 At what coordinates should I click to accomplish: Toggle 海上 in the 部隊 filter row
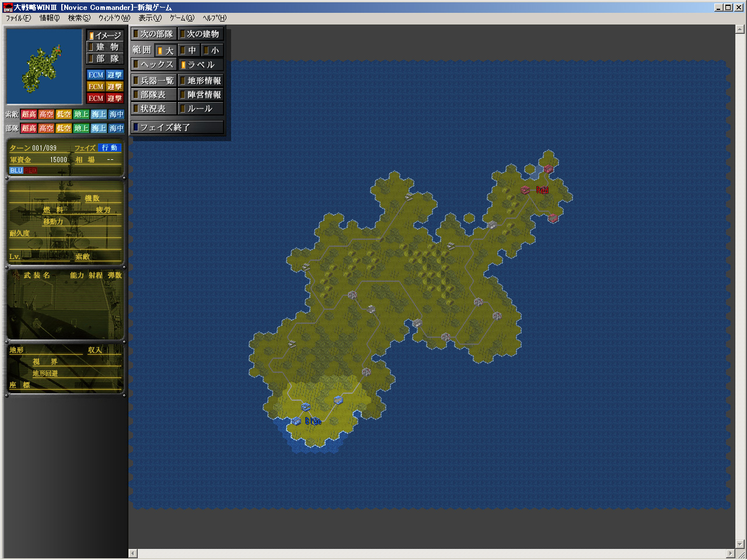tap(99, 128)
